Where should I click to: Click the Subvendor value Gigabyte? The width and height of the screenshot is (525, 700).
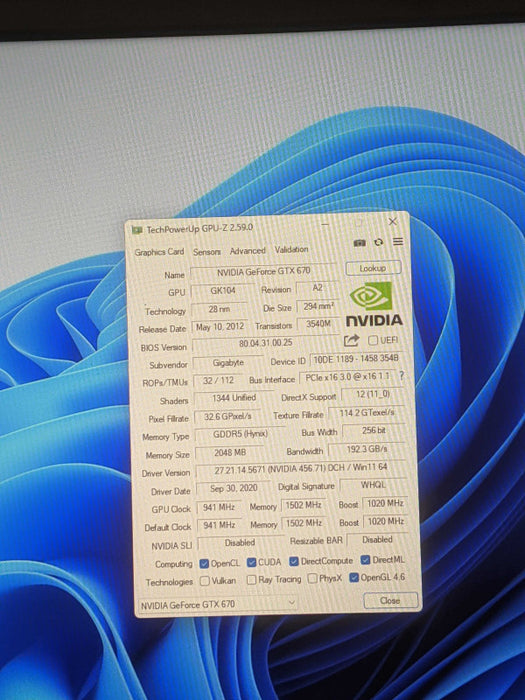228,362
